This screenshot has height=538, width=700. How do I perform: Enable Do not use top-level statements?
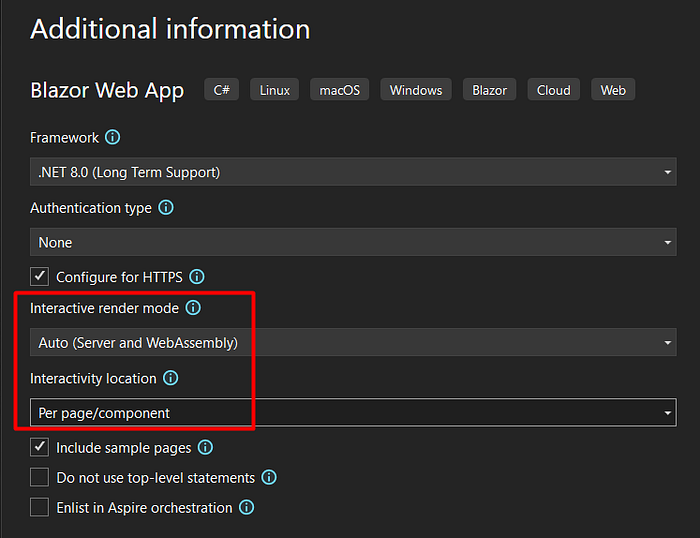coord(40,477)
